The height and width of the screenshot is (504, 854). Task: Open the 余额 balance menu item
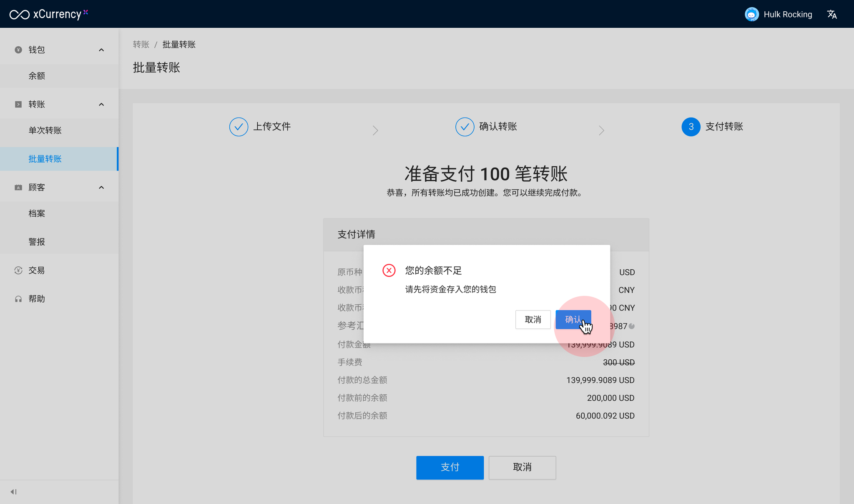click(37, 76)
